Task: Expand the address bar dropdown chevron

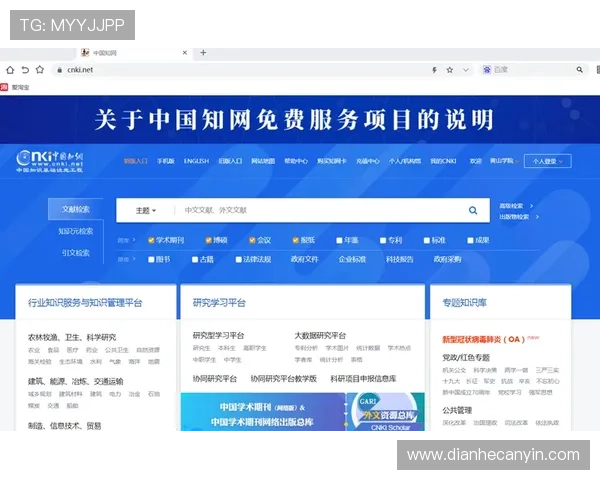Action: tap(466, 70)
